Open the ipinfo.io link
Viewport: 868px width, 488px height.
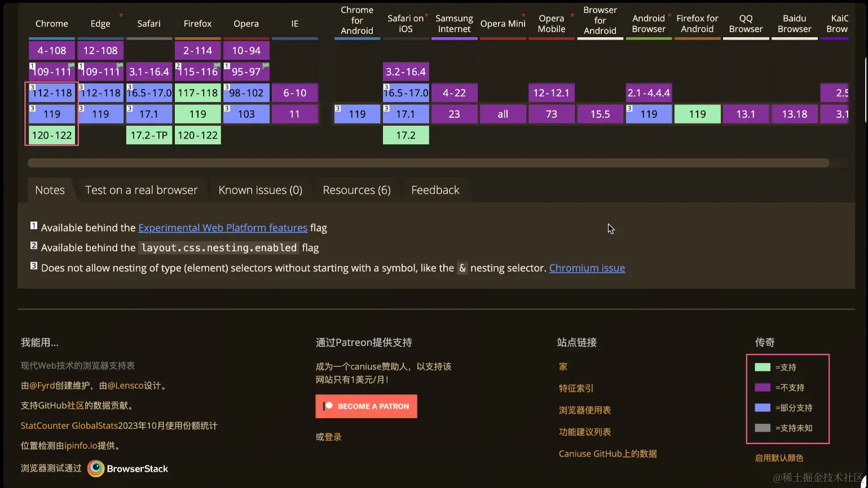pyautogui.click(x=81, y=446)
